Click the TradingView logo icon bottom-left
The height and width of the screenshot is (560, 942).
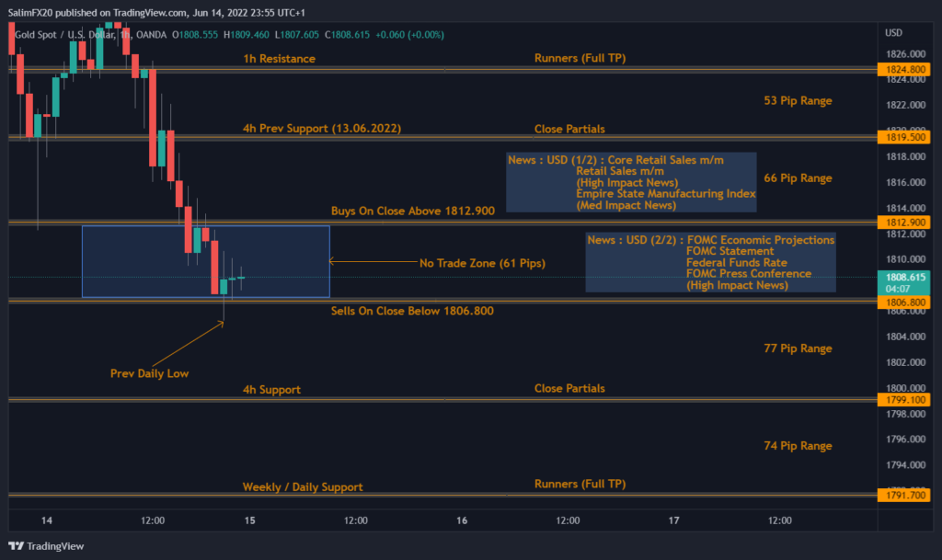15,547
